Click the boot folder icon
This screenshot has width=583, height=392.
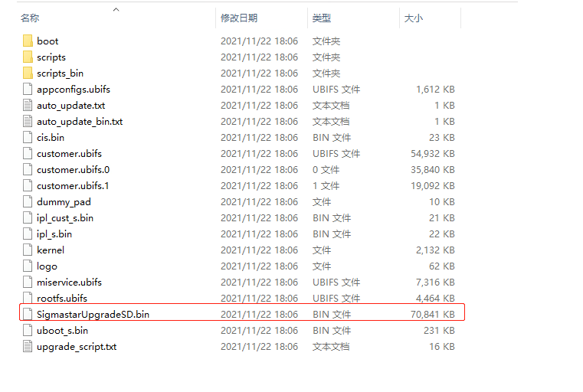click(28, 41)
